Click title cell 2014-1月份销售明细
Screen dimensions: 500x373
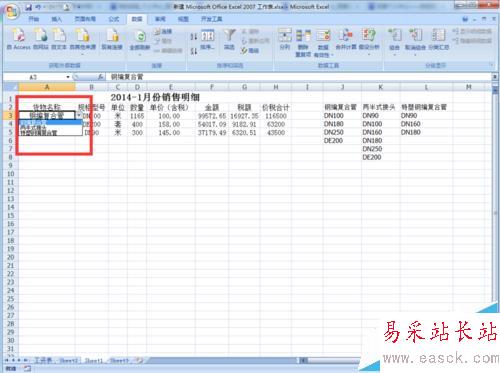(x=155, y=97)
